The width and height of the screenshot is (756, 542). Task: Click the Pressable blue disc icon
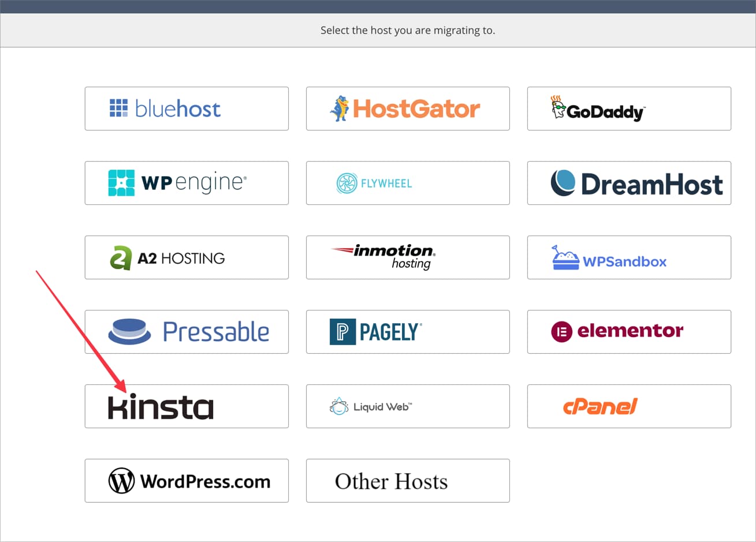pos(129,331)
